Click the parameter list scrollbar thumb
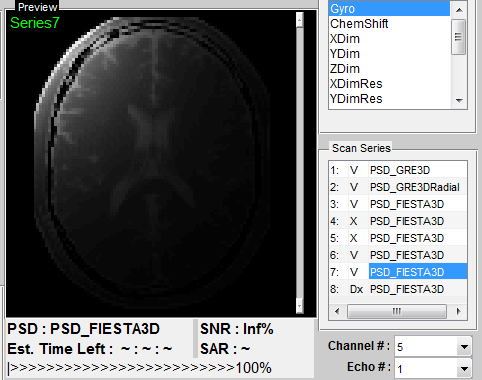 [459, 37]
